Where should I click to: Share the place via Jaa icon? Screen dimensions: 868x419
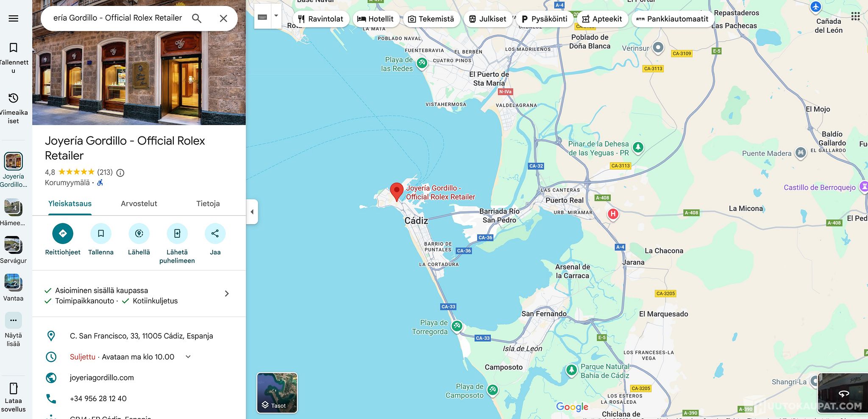(x=215, y=240)
